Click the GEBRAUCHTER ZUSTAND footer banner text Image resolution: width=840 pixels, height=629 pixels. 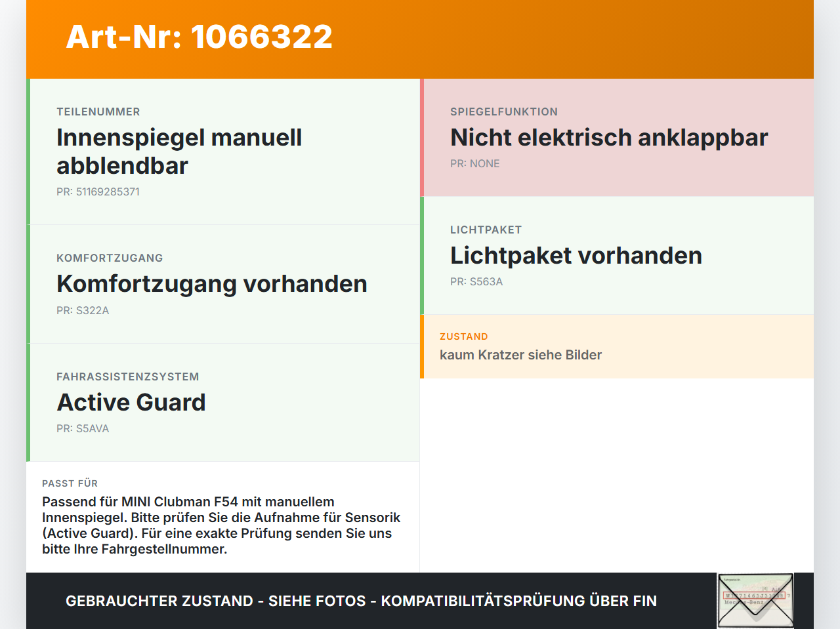click(x=361, y=601)
